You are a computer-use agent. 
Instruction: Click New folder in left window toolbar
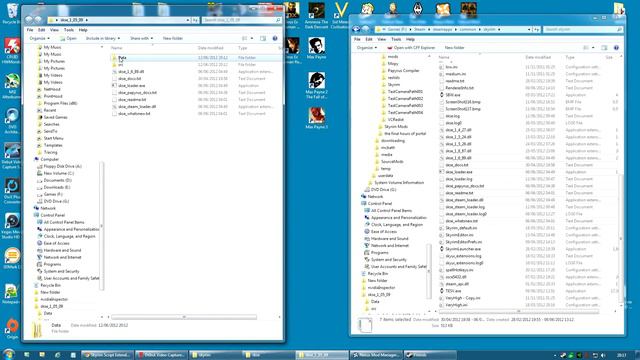click(173, 38)
